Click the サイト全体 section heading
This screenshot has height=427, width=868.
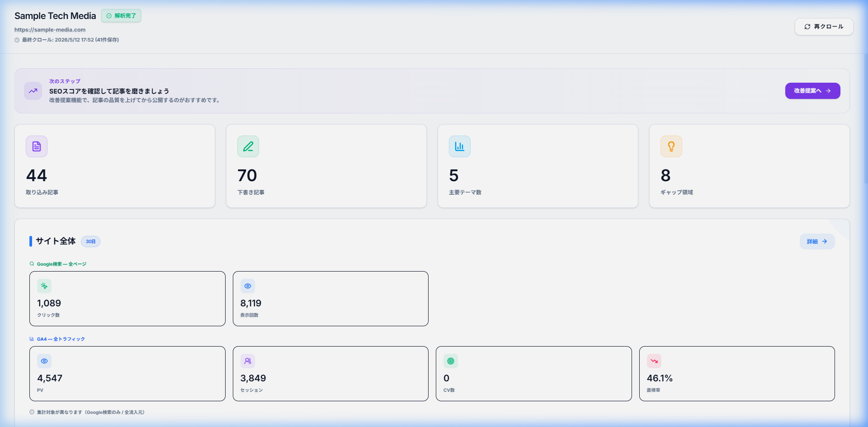coord(56,241)
